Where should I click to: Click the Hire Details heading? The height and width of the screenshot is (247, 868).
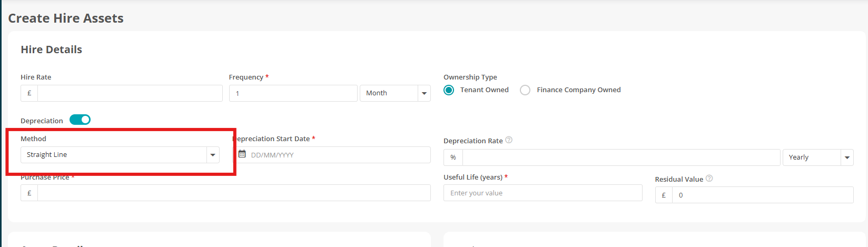coord(52,50)
